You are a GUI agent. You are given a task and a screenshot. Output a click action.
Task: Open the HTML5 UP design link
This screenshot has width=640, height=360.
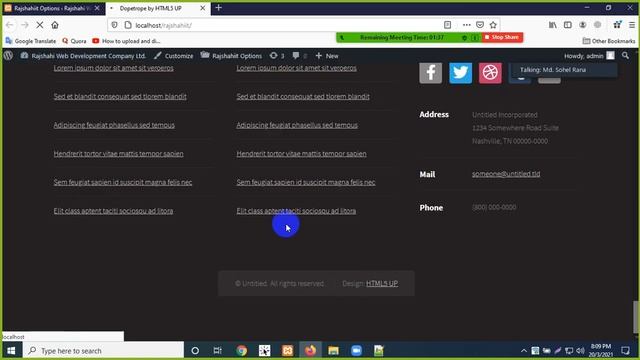tap(382, 283)
